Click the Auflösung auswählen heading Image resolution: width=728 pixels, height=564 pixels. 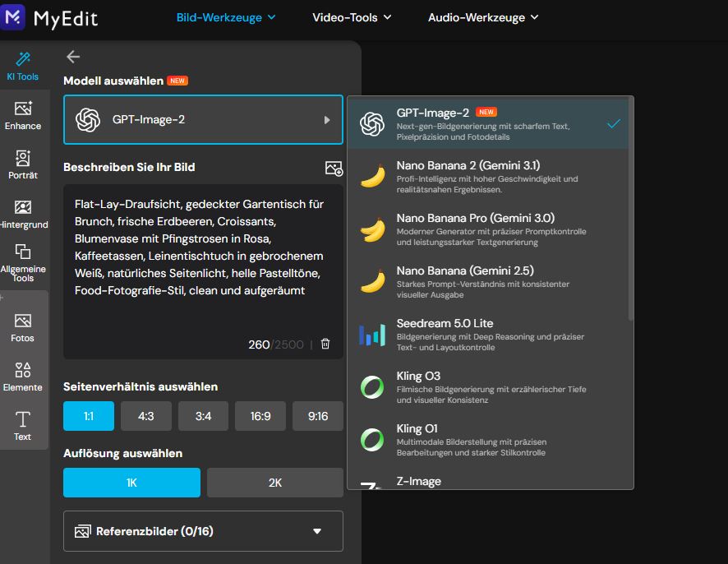(x=122, y=453)
